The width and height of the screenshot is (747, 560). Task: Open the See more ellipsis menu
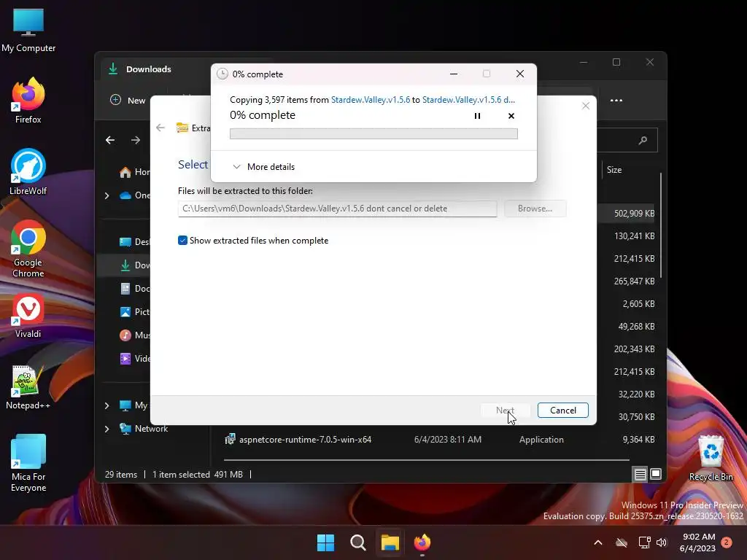(x=616, y=100)
